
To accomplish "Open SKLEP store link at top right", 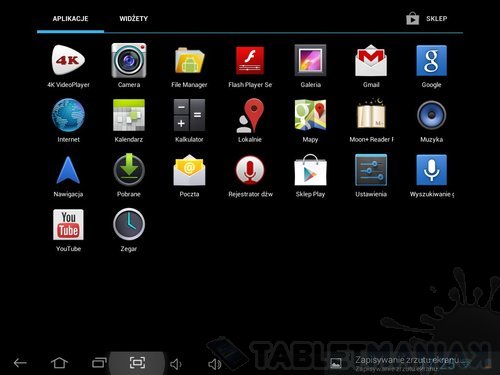I will [427, 19].
